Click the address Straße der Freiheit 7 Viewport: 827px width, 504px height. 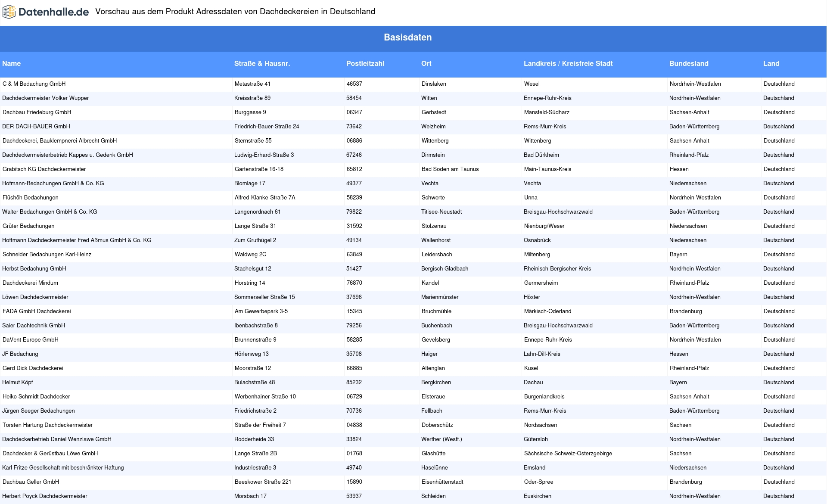260,425
